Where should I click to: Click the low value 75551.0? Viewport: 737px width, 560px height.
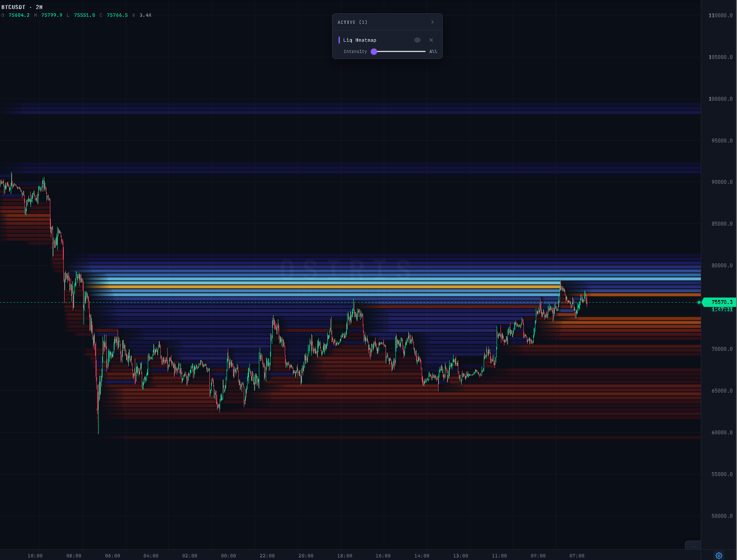click(84, 15)
